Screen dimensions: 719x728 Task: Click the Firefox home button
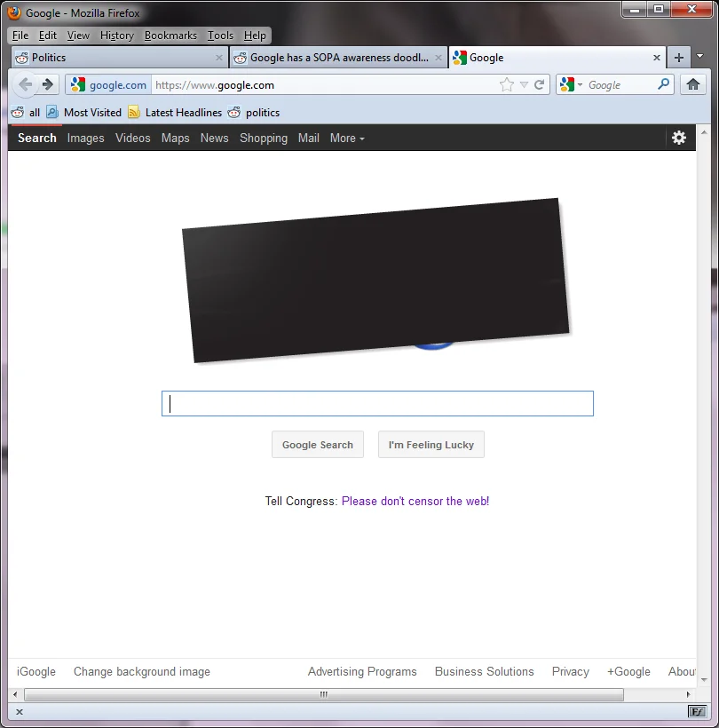tap(693, 84)
